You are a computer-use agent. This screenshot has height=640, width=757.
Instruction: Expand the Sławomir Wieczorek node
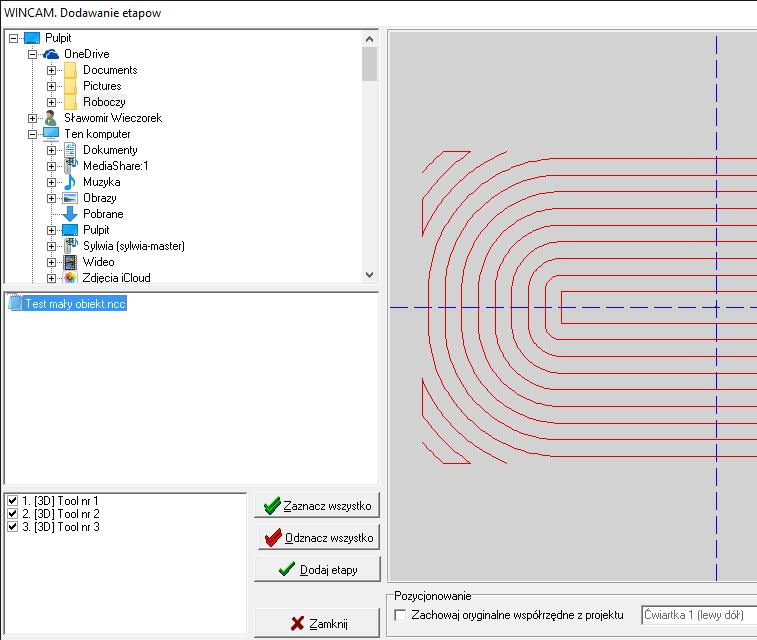(32, 118)
